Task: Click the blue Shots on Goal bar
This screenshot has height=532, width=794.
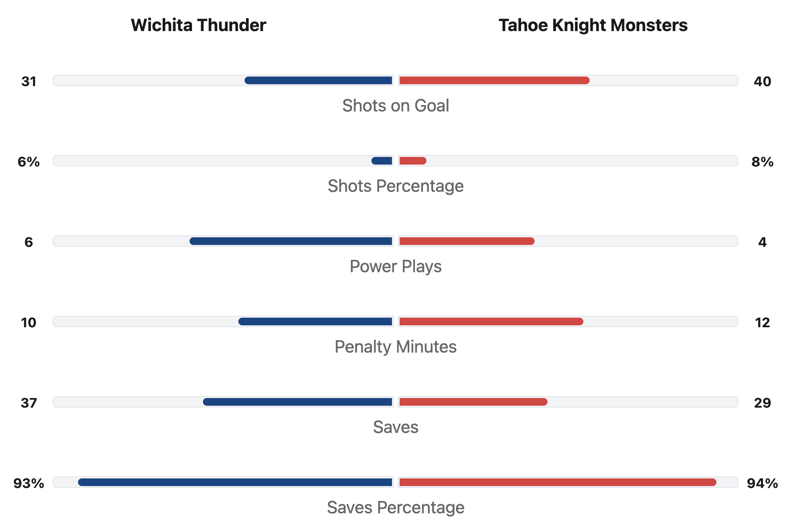Action: pyautogui.click(x=318, y=80)
